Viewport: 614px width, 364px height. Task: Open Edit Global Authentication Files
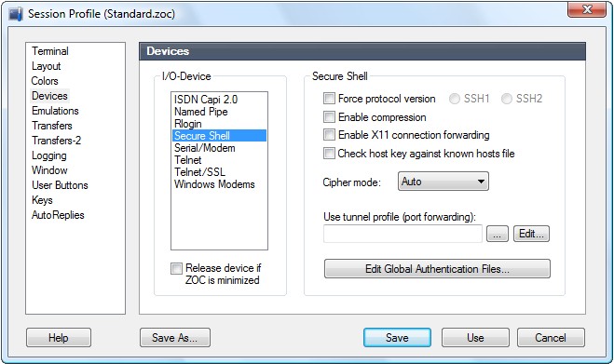coord(437,269)
